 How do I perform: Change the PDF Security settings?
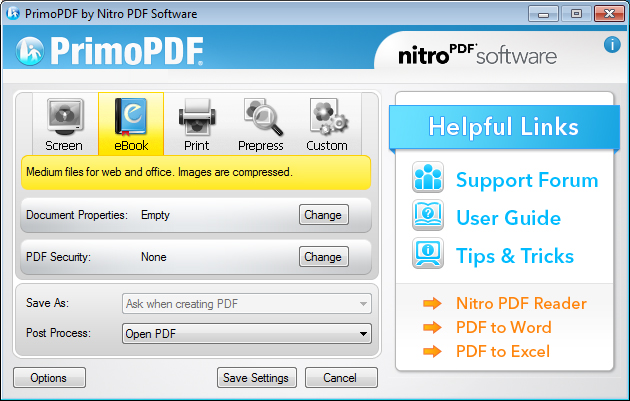323,256
